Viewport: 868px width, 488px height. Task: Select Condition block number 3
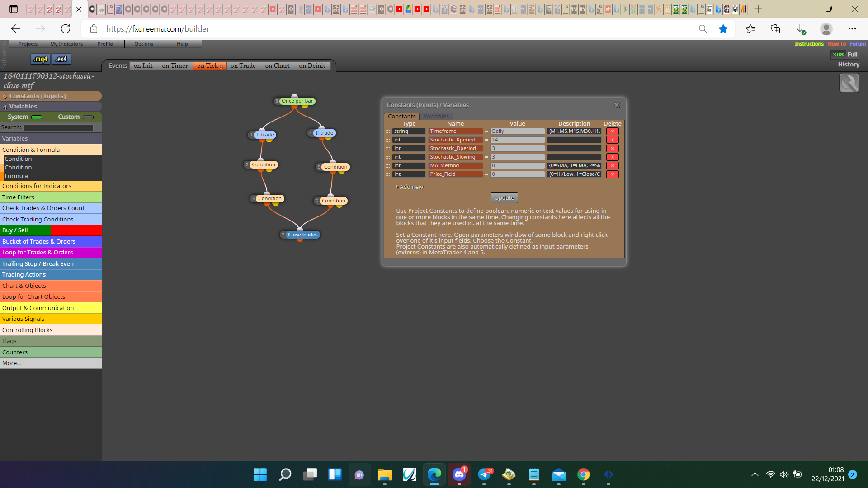(270, 199)
